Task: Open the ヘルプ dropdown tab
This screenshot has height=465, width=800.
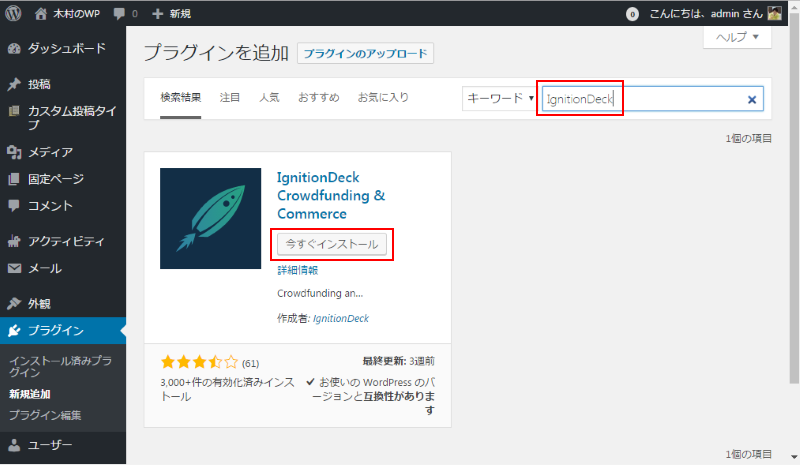Action: click(737, 37)
